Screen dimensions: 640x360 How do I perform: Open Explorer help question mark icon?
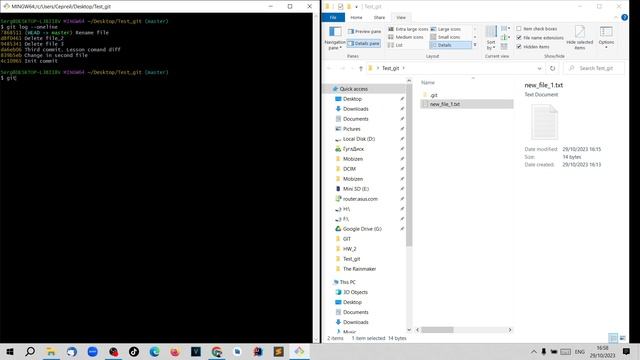624,18
